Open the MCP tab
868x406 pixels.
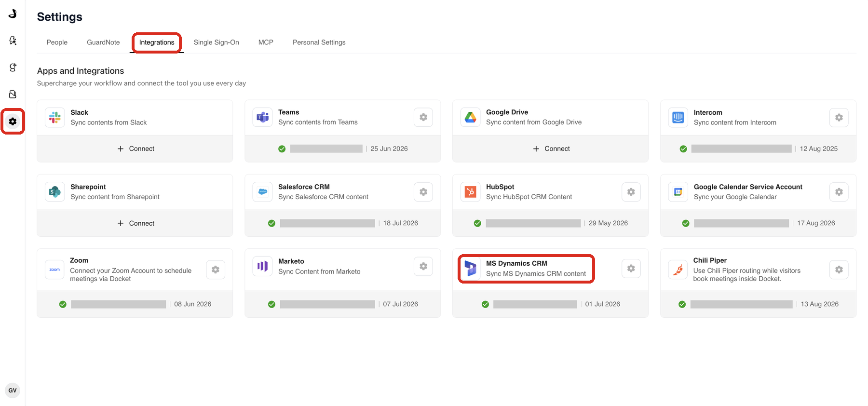click(x=266, y=42)
